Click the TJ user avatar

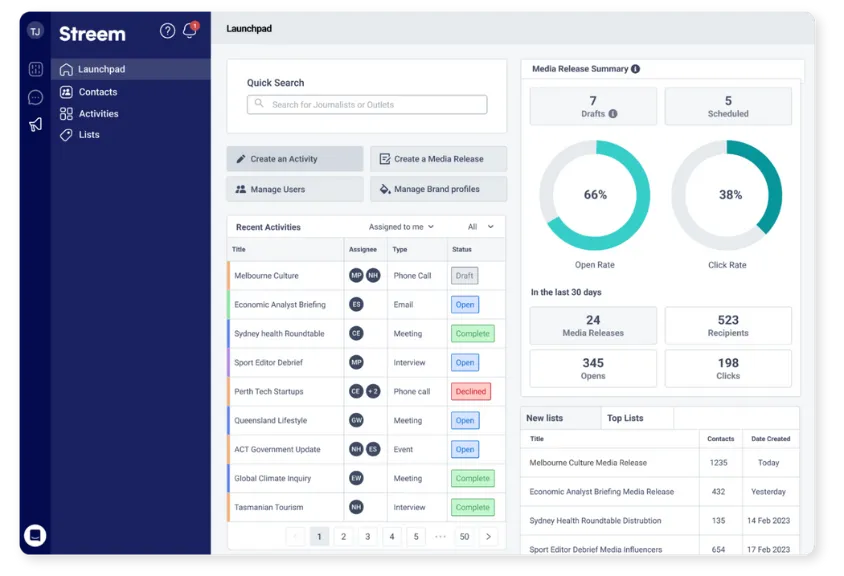click(35, 31)
